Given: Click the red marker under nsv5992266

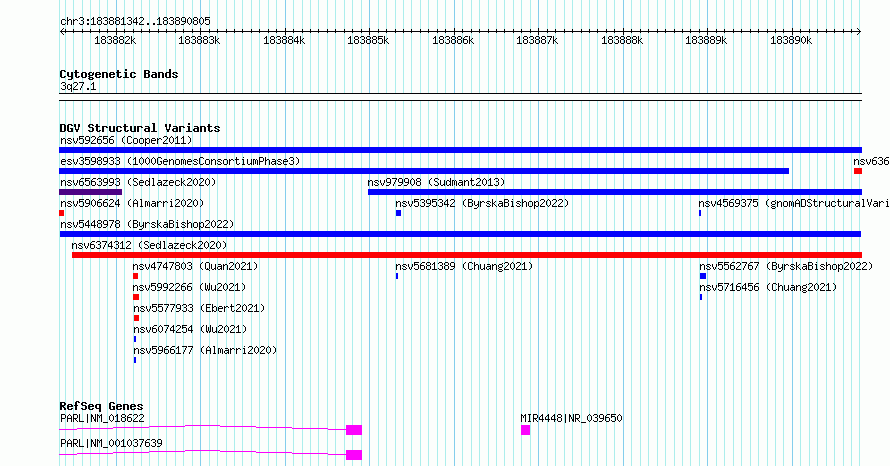Looking at the screenshot, I should pyautogui.click(x=136, y=297).
